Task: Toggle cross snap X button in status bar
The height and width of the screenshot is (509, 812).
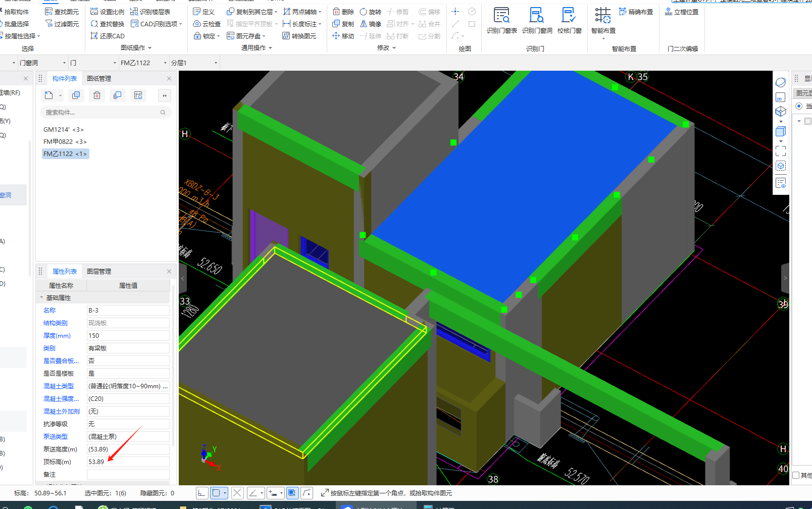Action: pyautogui.click(x=237, y=493)
